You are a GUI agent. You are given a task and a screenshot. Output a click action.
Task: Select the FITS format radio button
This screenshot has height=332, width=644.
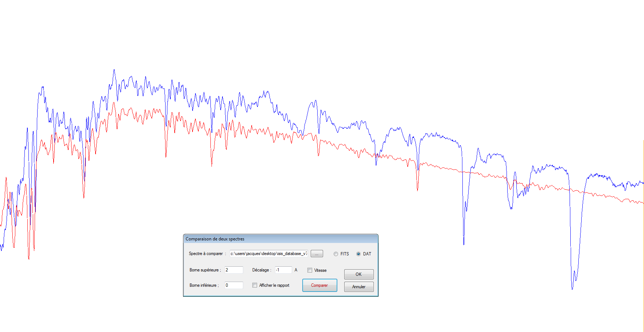pos(336,254)
